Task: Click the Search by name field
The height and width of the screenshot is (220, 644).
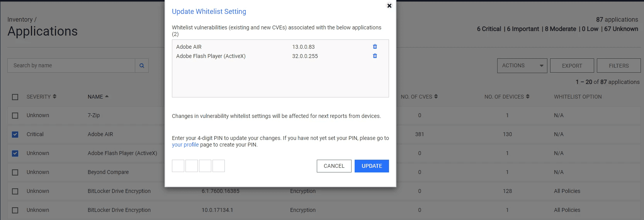Action: [x=71, y=66]
